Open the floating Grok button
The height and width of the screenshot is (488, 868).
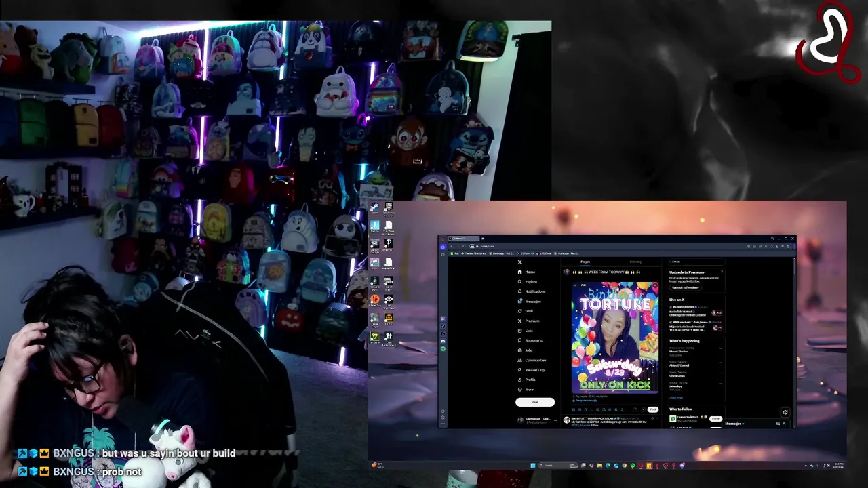(x=785, y=412)
